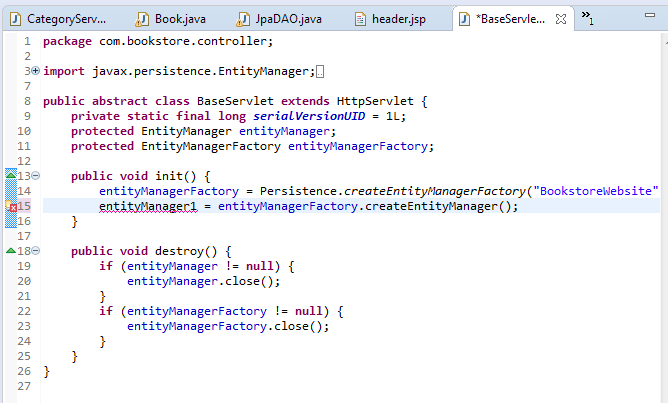Click BaseServlet in the class declaration

click(x=235, y=101)
